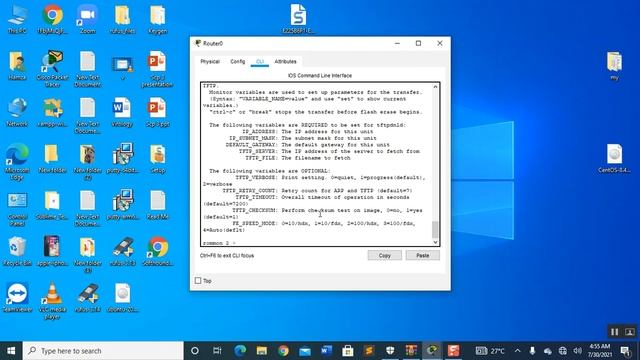
Task: Click the CLI scrollbar thumb
Action: tap(435, 229)
